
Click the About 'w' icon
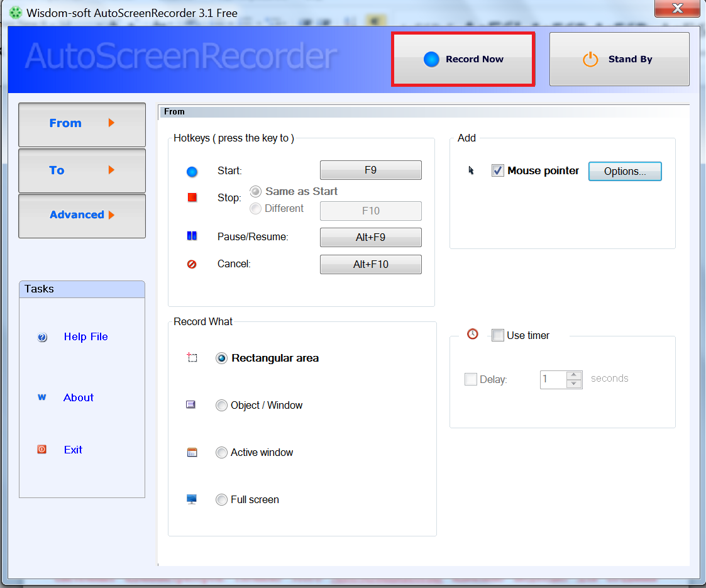pyautogui.click(x=42, y=397)
